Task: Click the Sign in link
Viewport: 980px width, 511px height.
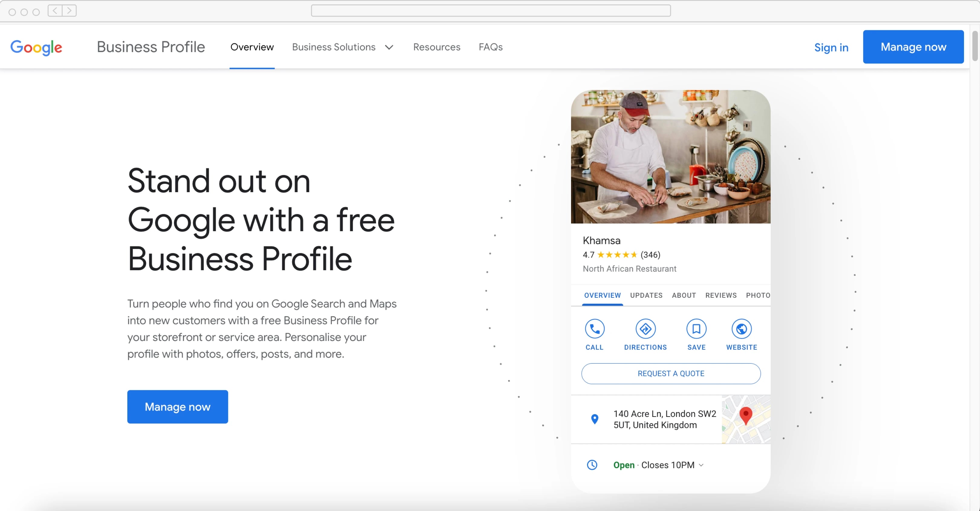Action: pos(831,47)
